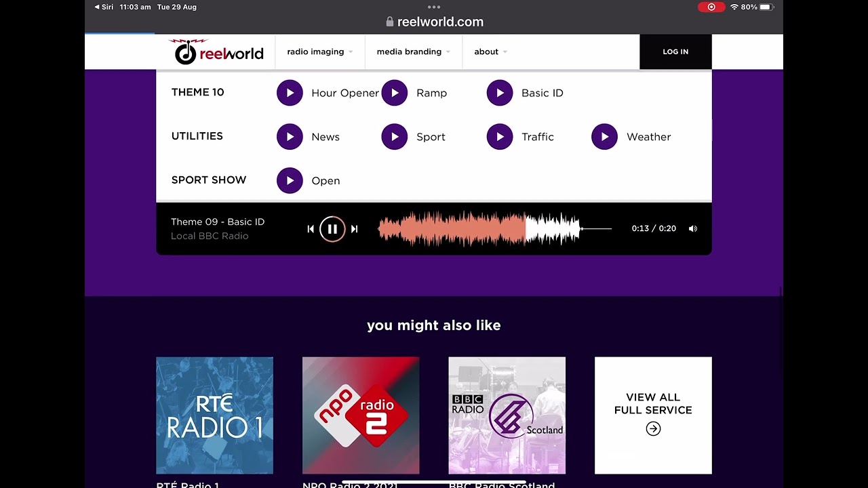This screenshot has width=868, height=488.
Task: Play the News utility jingle
Action: pos(290,137)
